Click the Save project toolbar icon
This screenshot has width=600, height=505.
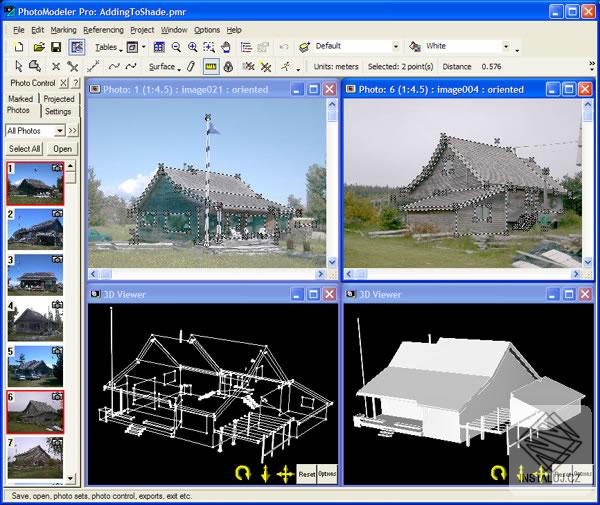coord(56,47)
